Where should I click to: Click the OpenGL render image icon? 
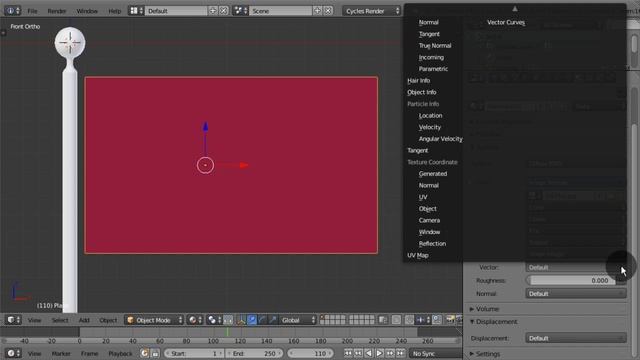coord(450,320)
